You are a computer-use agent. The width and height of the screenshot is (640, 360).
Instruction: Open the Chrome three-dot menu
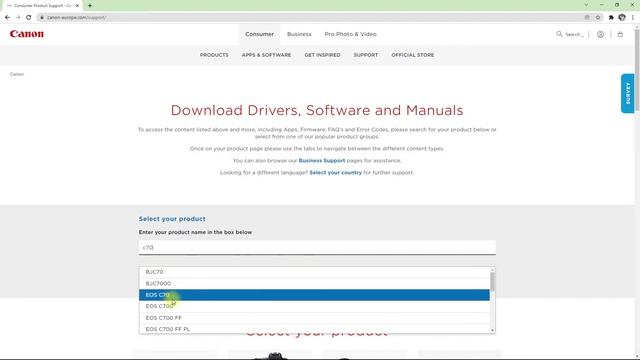point(633,17)
